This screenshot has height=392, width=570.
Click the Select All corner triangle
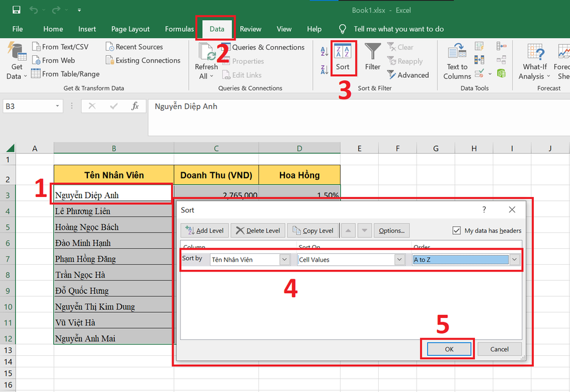tap(10, 148)
